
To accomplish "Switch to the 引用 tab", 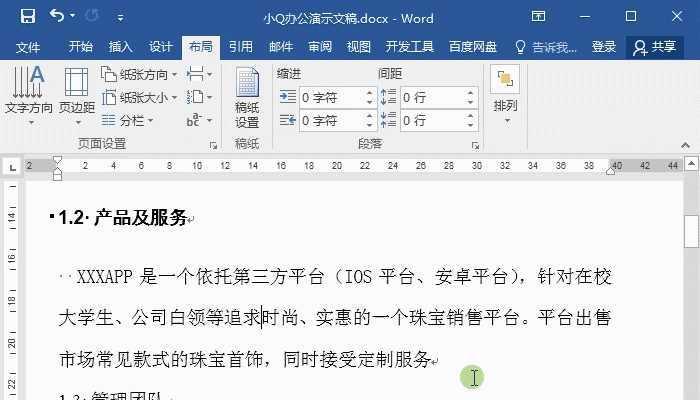I will [241, 47].
